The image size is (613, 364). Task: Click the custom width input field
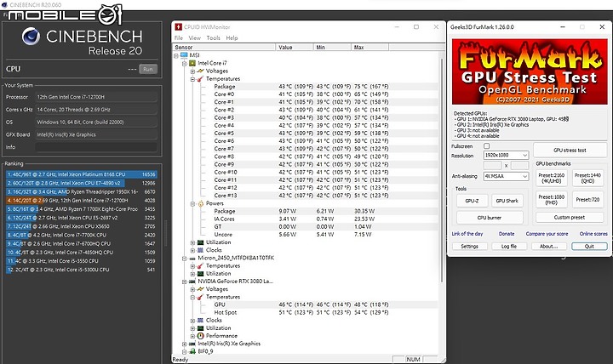pyautogui.click(x=492, y=166)
